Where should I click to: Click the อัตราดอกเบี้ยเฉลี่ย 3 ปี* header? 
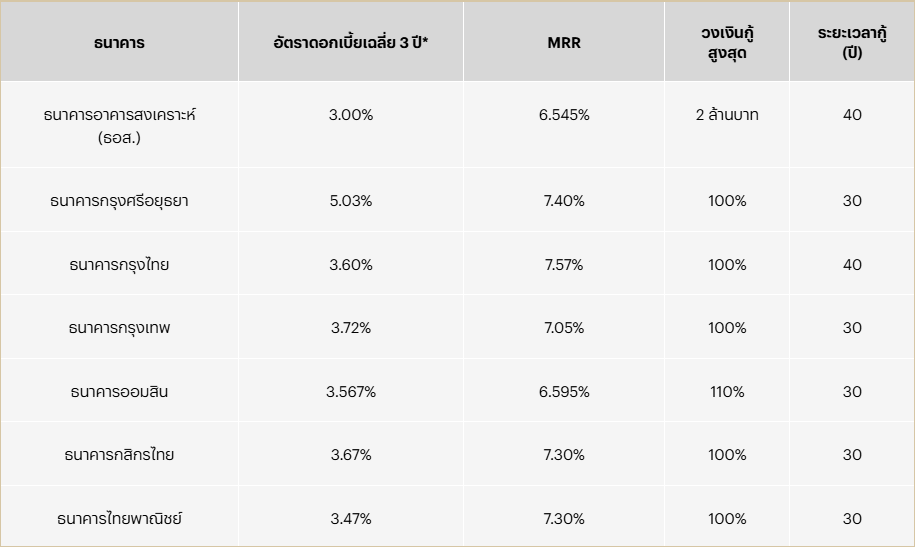[350, 43]
